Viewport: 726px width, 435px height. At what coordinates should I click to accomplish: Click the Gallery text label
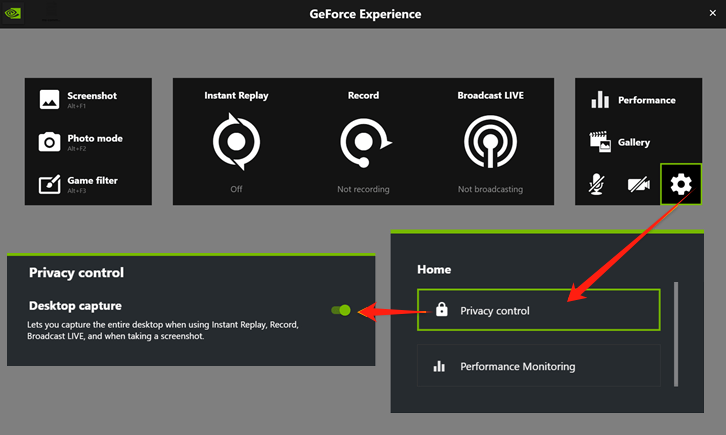pyautogui.click(x=634, y=142)
